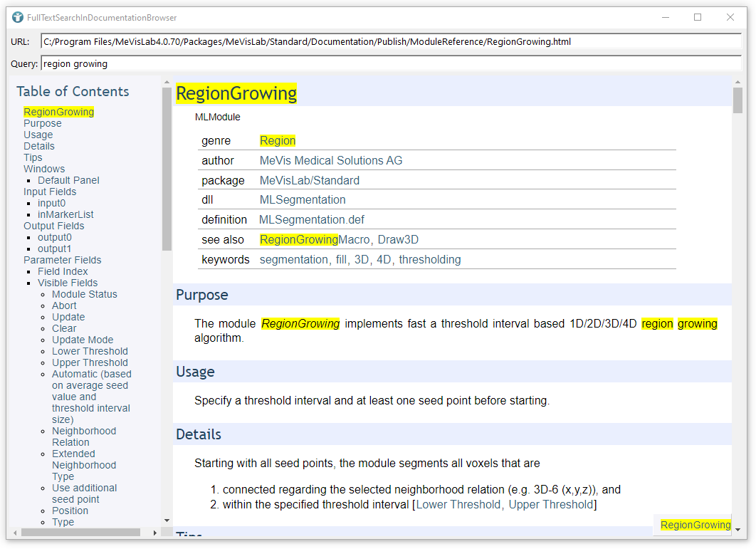The image size is (756, 549).
Task: Click the MeVisLab app icon in title bar
Action: (x=18, y=17)
